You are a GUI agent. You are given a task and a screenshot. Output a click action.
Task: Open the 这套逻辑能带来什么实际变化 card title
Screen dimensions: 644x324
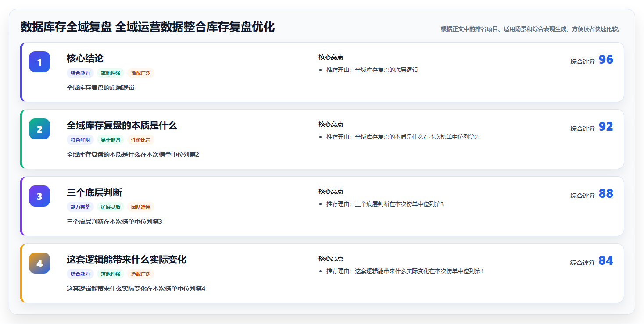coord(127,260)
